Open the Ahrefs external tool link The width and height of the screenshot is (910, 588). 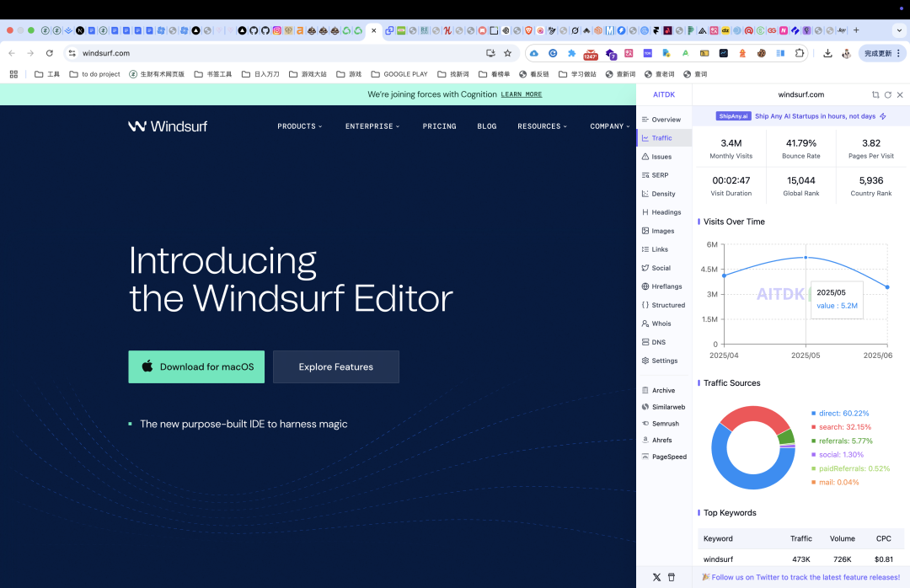tap(656, 441)
